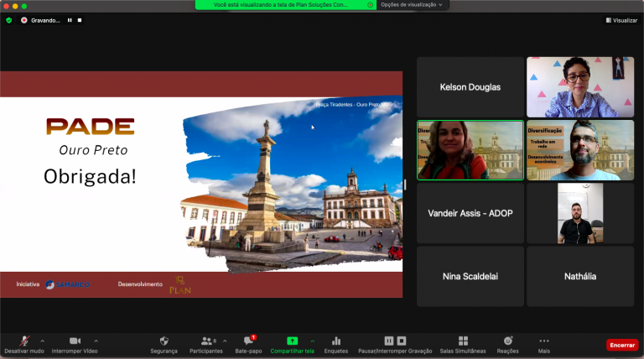Open the Reações emoji icon

click(x=507, y=341)
